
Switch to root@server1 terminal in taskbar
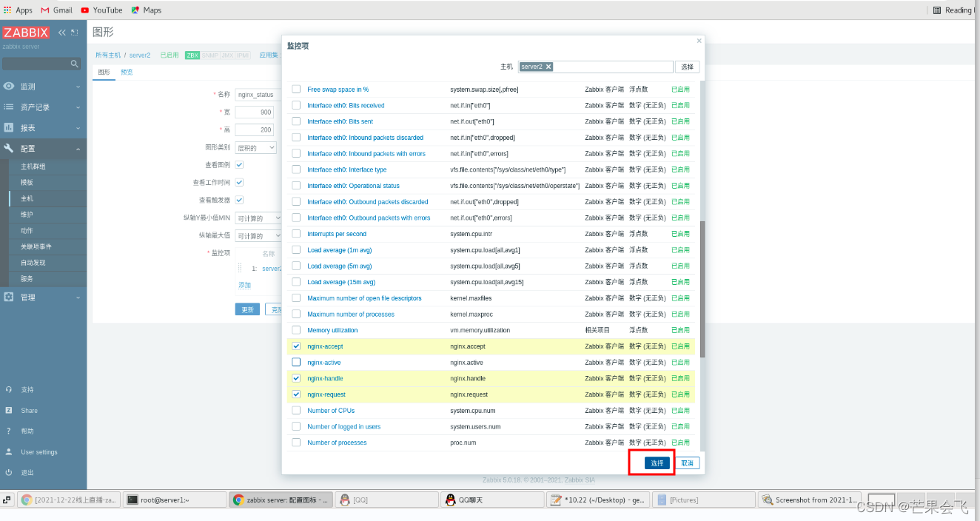click(175, 500)
